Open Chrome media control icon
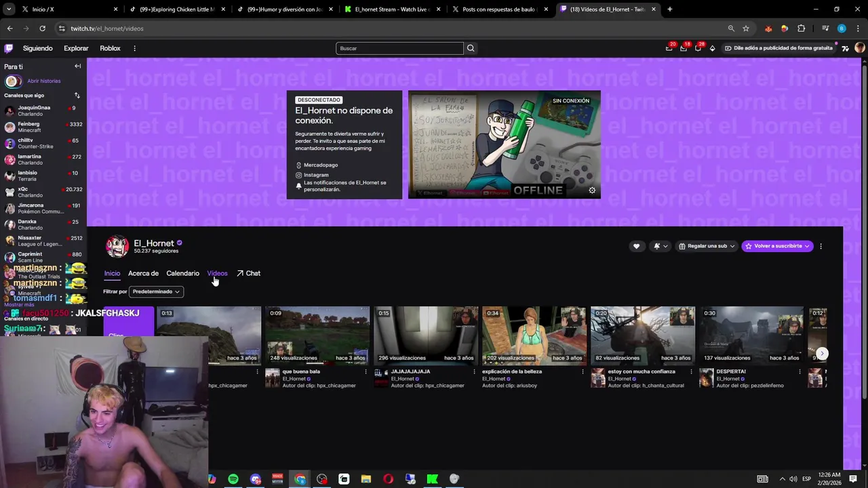The width and height of the screenshot is (868, 488). 825,28
